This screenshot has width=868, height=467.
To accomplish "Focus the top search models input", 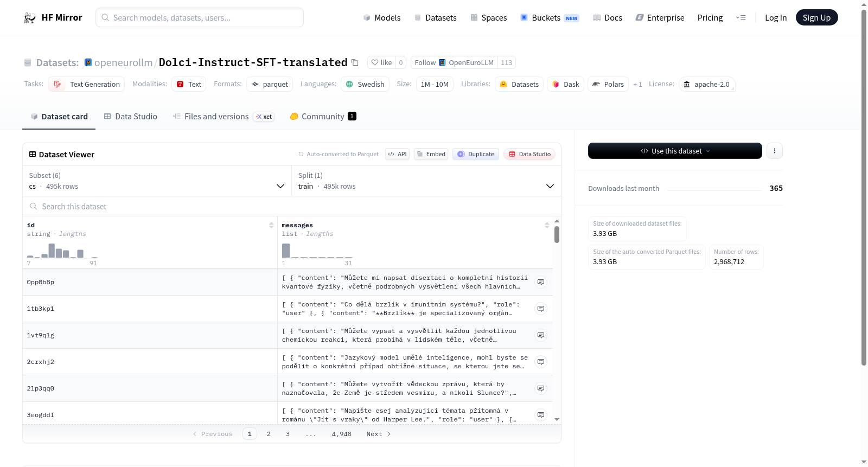I will pos(200,17).
